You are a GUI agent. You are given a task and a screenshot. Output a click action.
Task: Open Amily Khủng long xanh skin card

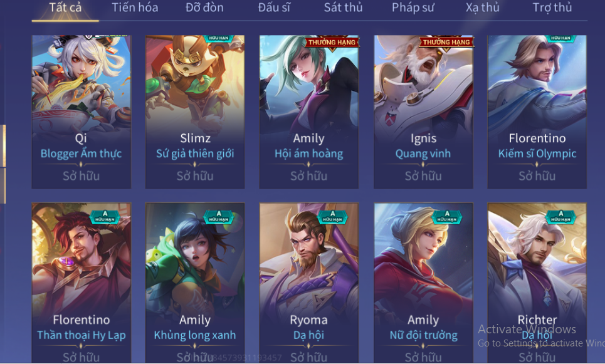pos(195,283)
